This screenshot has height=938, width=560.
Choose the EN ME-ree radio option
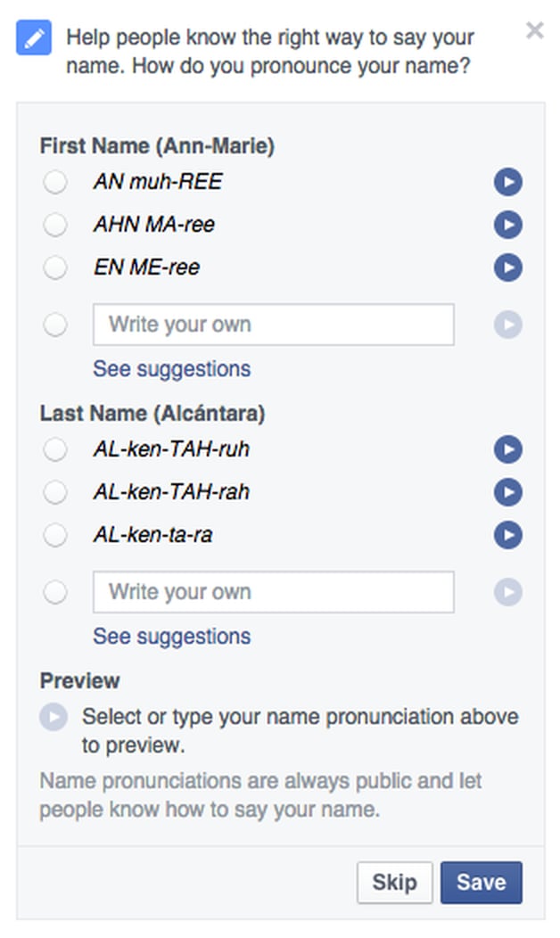tap(55, 267)
